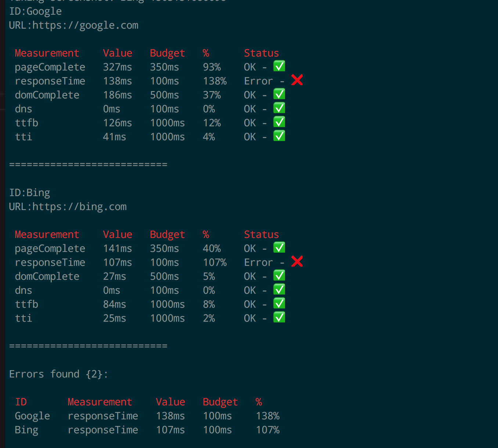Screen dimensions: 498x448
Task: Click Status header in Google table
Action: point(261,53)
